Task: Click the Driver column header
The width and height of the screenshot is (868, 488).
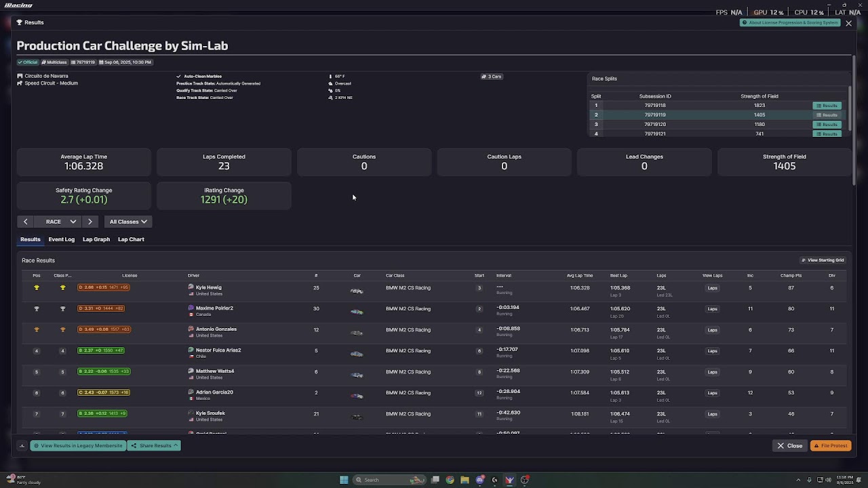Action: tap(194, 276)
